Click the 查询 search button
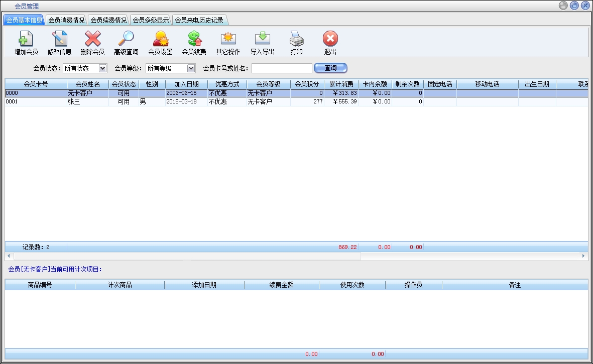 (330, 68)
